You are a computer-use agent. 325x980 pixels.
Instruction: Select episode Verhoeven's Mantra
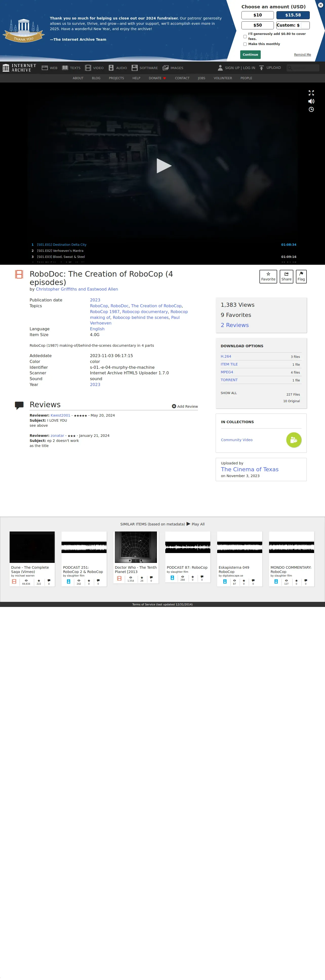(164, 251)
